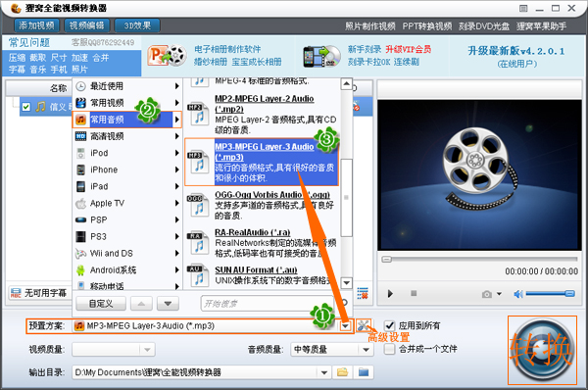This screenshot has height=390, width=588.
Task: Click the big 转换 convert button
Action: point(542,350)
